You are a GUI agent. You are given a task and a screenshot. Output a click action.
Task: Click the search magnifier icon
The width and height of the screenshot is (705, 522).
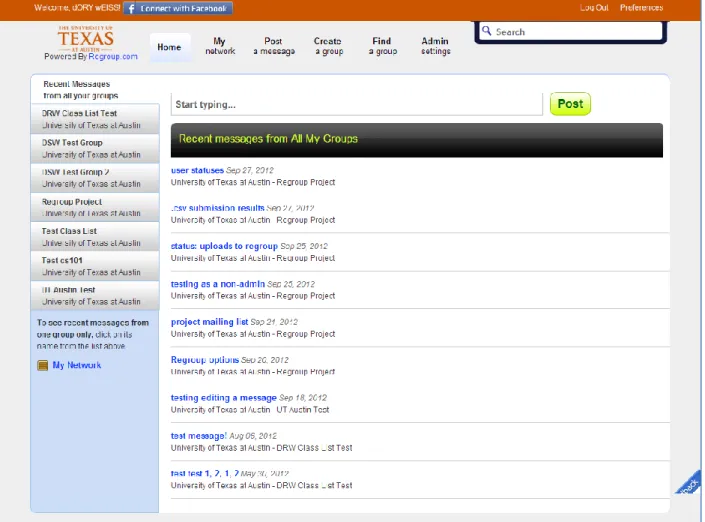pos(486,31)
